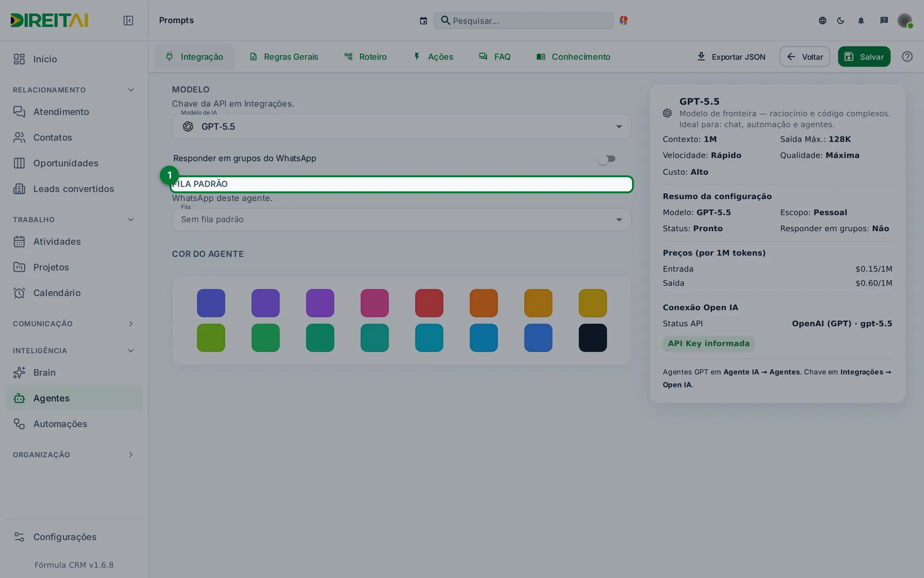Switch to the Regras Gerais tab
924x578 pixels.
284,57
